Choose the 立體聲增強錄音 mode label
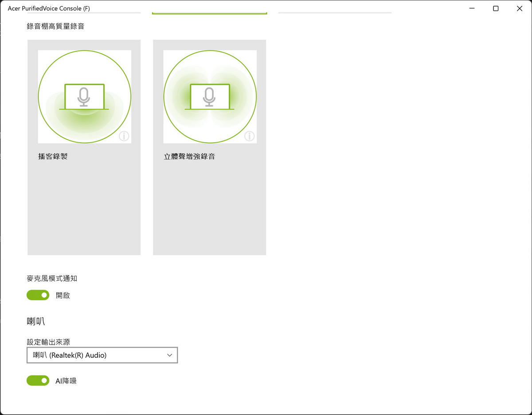 [189, 156]
